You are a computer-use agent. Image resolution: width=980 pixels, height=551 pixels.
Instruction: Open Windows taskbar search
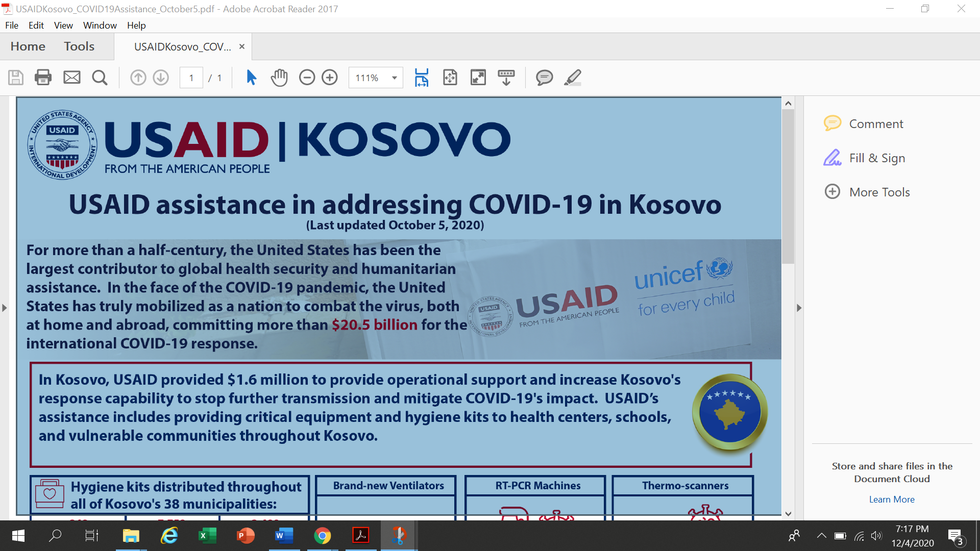(x=55, y=536)
